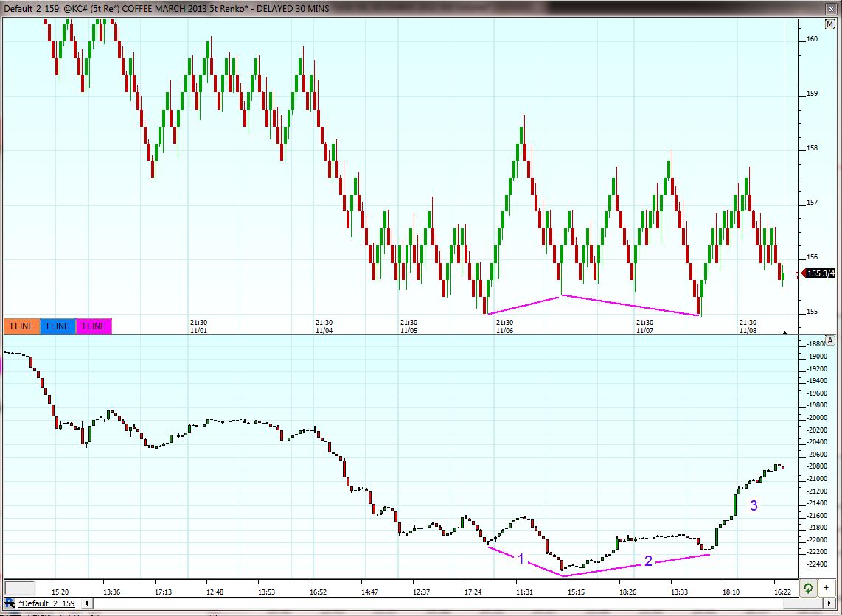Screen dimensions: 842x616
Task: Click the chart icon beside Default_2_159 tab
Action: [9, 603]
